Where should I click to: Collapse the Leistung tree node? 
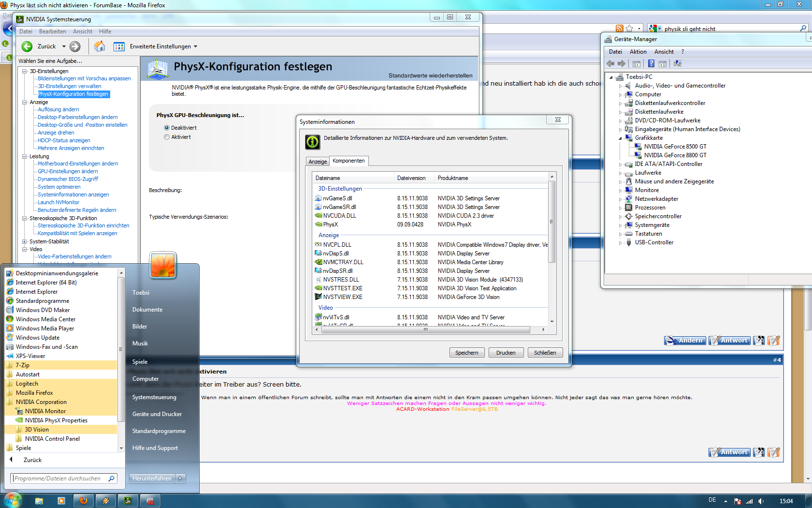click(25, 156)
